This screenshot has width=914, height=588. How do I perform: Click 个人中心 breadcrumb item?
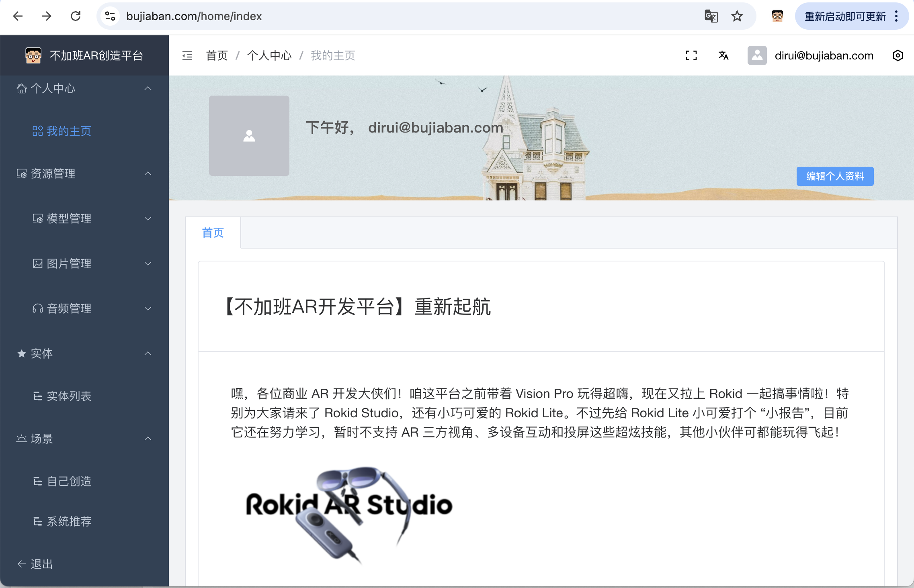(269, 55)
